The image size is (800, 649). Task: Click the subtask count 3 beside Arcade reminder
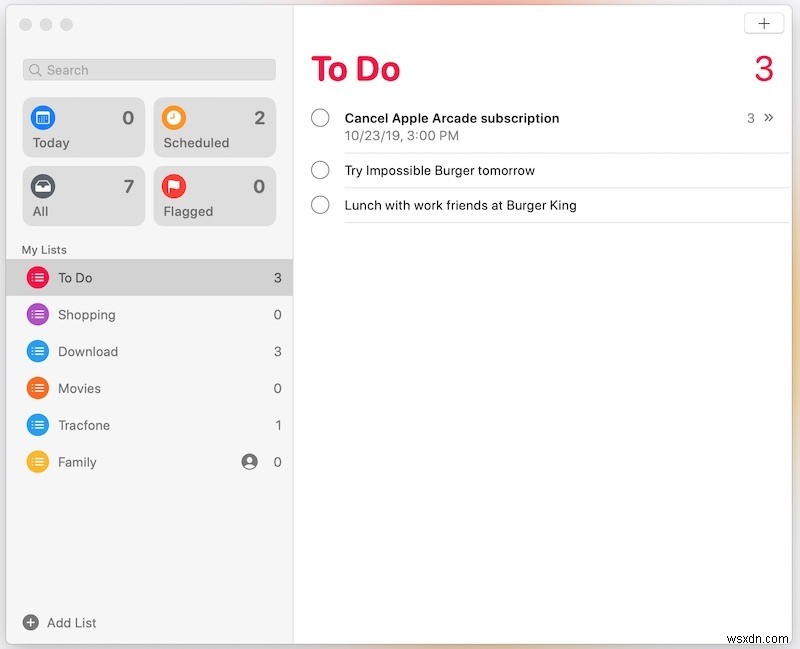click(751, 118)
